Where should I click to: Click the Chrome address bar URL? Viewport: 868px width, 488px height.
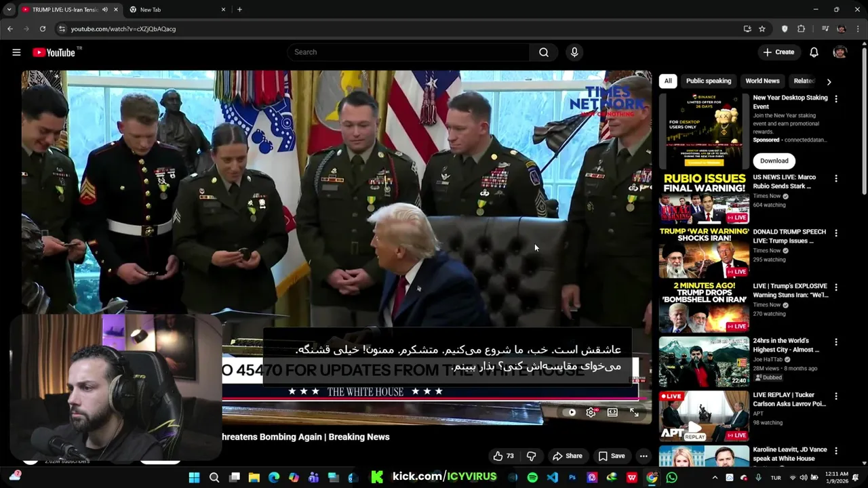tap(123, 29)
